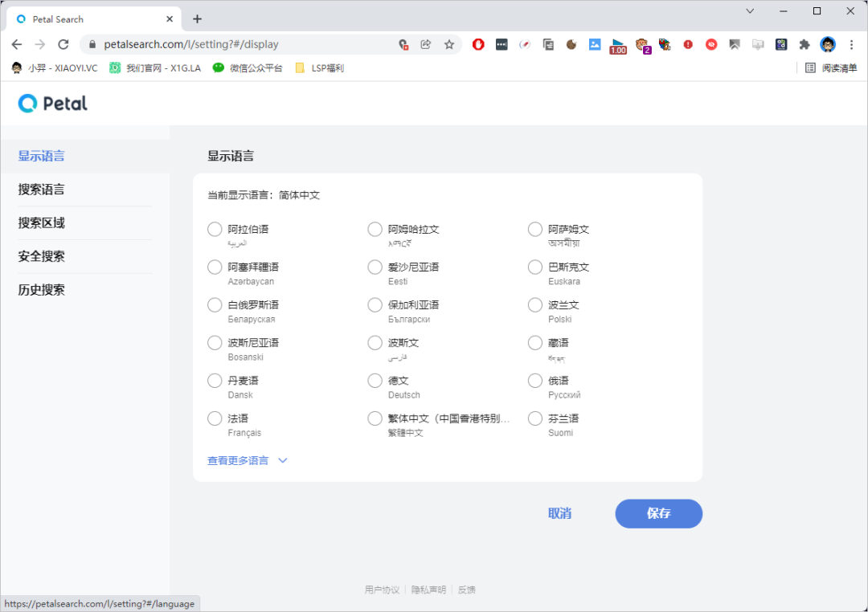The width and height of the screenshot is (868, 612).
Task: Select the 波斯文 radio button
Action: click(x=375, y=343)
